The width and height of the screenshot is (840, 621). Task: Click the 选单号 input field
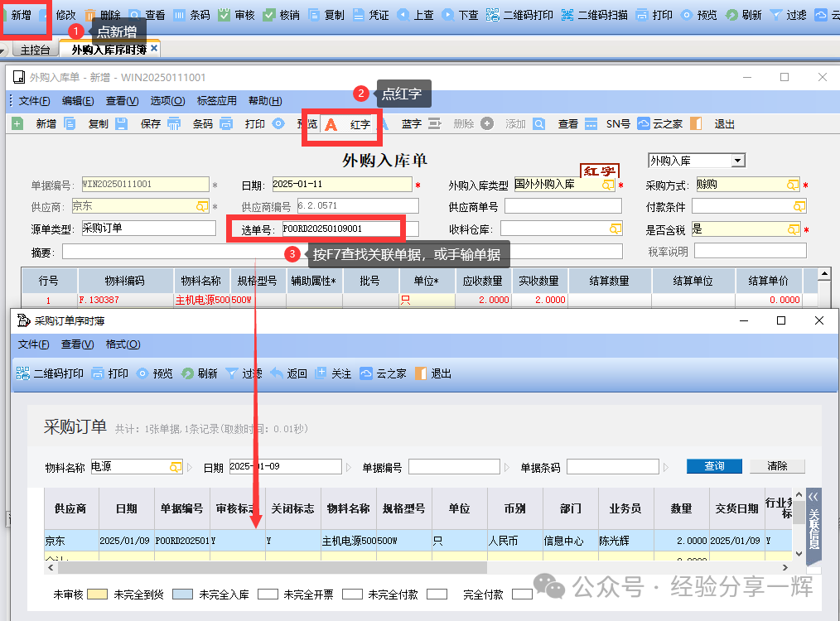coord(340,229)
